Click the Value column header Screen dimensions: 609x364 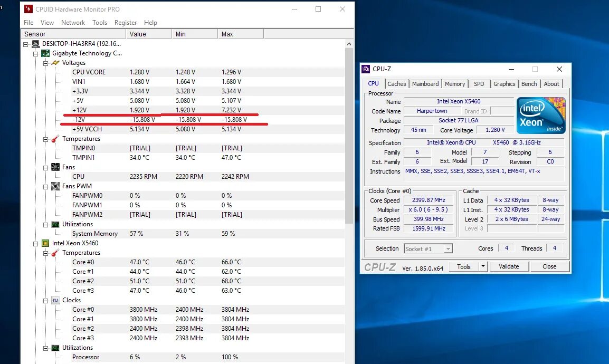(x=149, y=34)
